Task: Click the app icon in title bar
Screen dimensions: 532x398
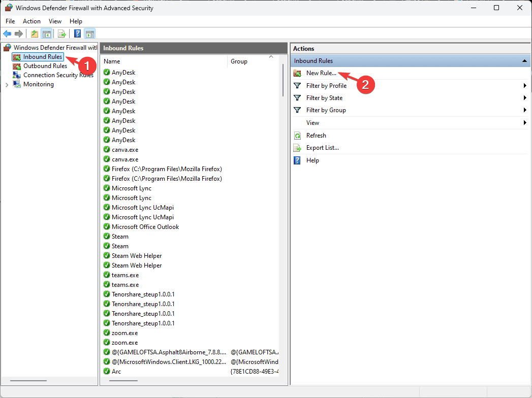Action: pos(9,8)
